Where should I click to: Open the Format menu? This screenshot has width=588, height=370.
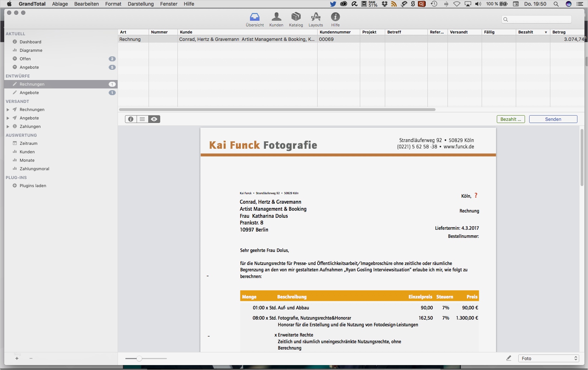[x=113, y=4]
